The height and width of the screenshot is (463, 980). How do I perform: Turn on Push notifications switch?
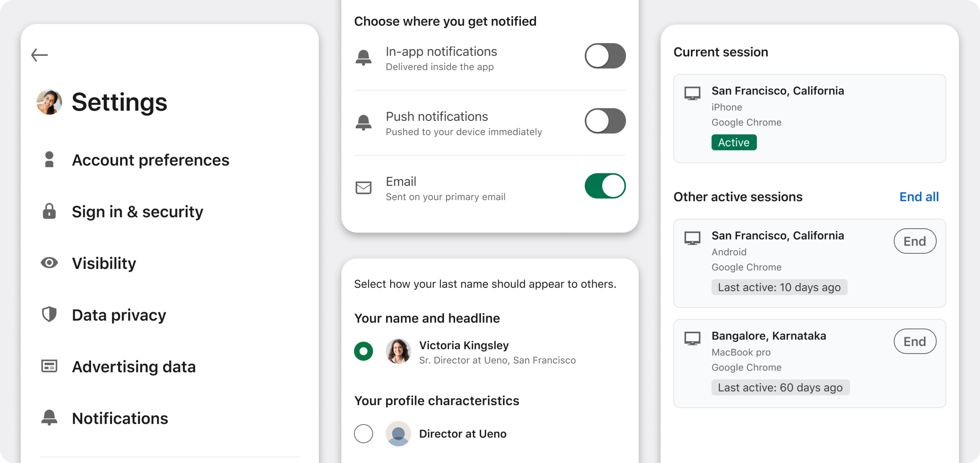coord(604,121)
